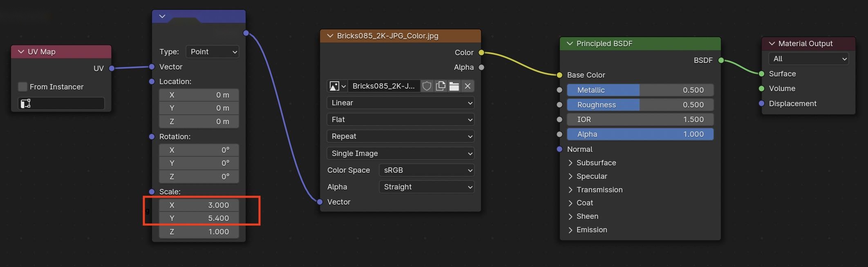Click Mapping Rotation input socket
The height and width of the screenshot is (267, 868).
152,136
